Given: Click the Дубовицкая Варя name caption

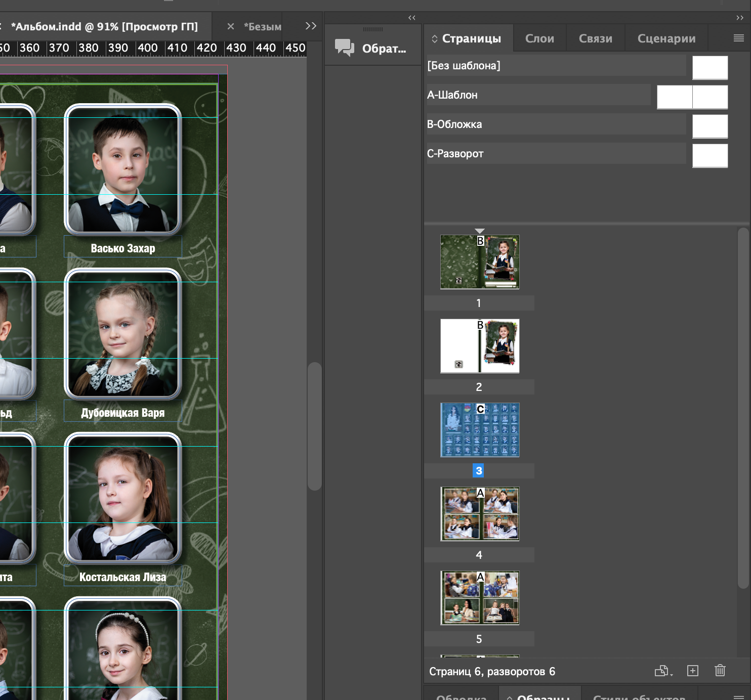Looking at the screenshot, I should click(x=123, y=413).
